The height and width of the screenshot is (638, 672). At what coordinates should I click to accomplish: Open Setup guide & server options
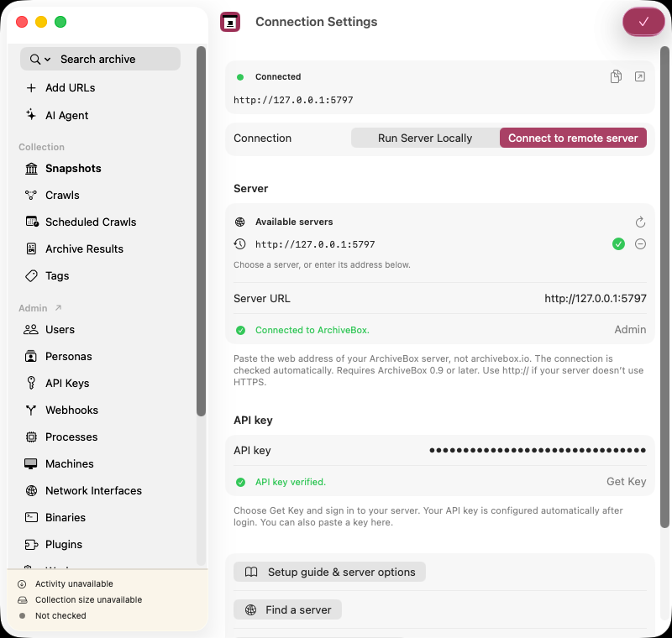click(x=329, y=572)
